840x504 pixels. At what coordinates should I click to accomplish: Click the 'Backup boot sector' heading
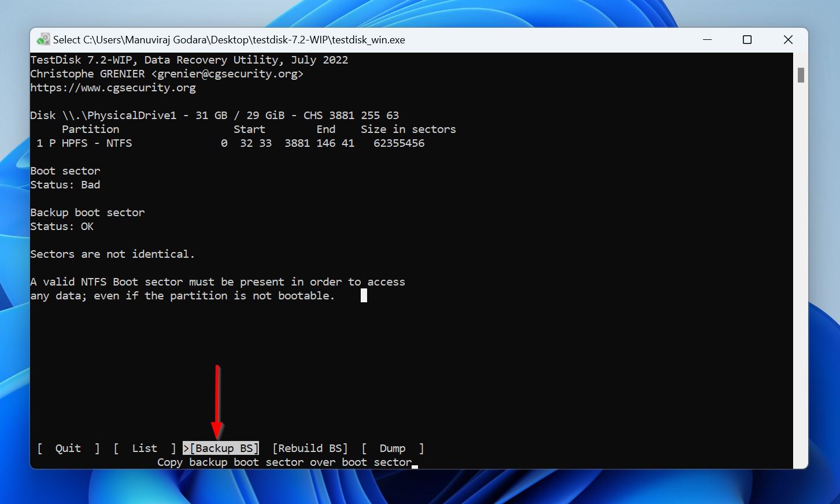(x=87, y=213)
